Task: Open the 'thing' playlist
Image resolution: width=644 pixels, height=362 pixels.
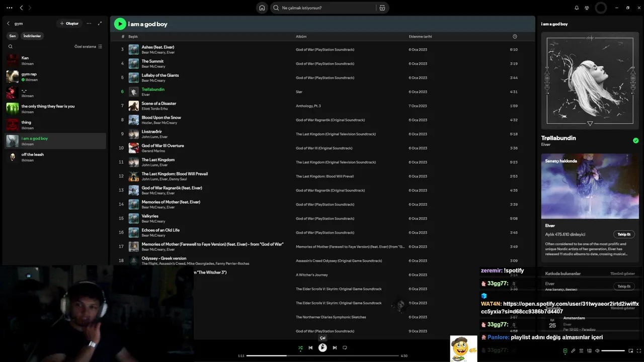Action: (x=56, y=125)
